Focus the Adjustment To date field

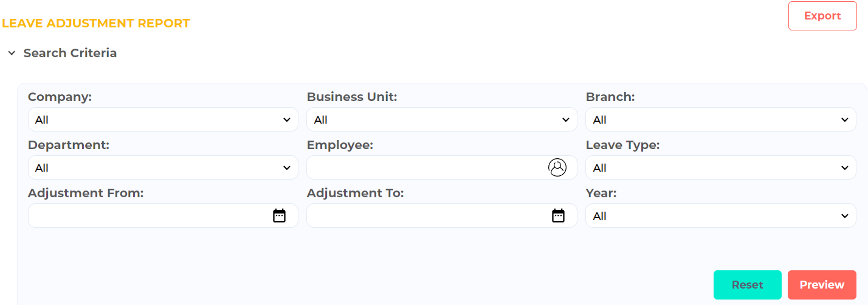[442, 216]
